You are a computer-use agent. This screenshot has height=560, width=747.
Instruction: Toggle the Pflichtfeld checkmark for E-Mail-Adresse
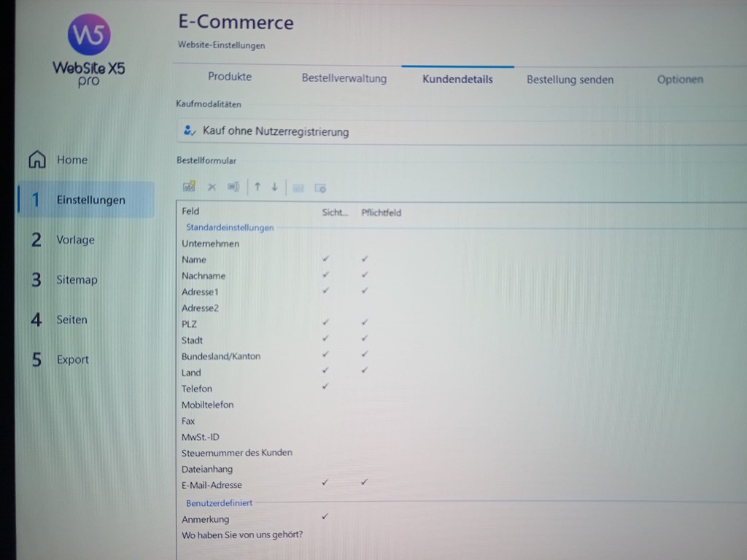point(364,482)
